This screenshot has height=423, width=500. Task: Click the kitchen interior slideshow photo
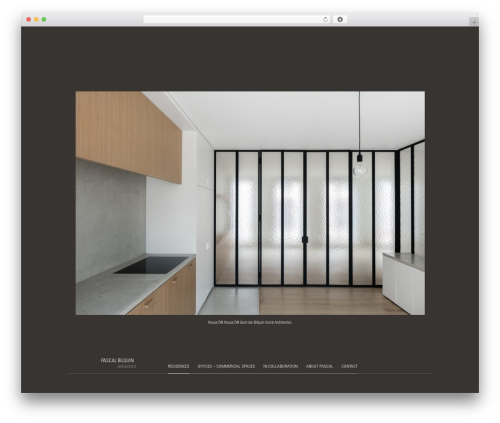click(x=250, y=203)
